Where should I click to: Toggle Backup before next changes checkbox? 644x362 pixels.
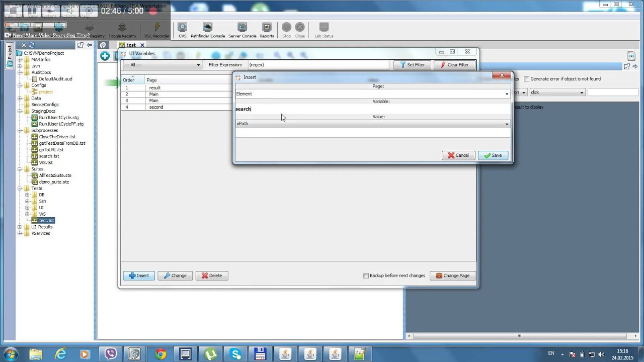click(x=366, y=276)
